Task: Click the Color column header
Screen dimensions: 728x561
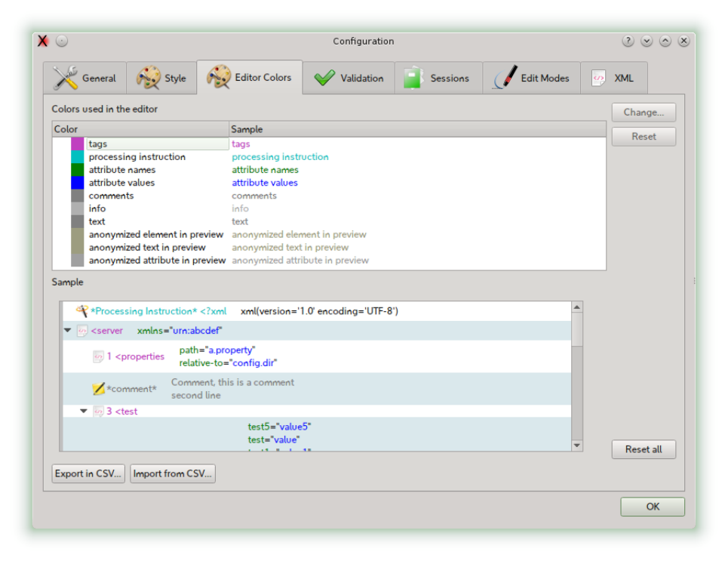Action: click(140, 129)
